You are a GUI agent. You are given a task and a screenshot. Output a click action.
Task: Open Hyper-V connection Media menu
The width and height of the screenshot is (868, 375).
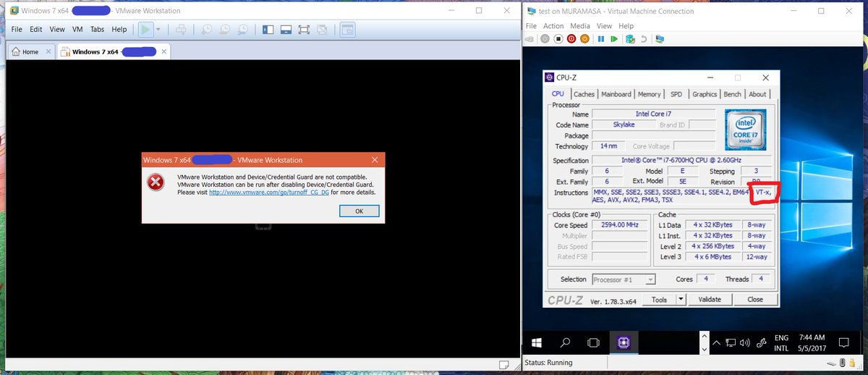[580, 26]
